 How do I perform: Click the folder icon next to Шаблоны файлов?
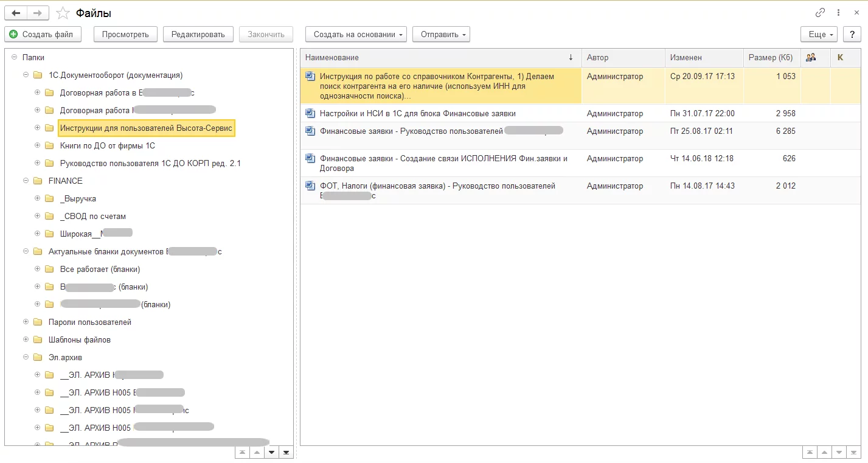(x=38, y=339)
